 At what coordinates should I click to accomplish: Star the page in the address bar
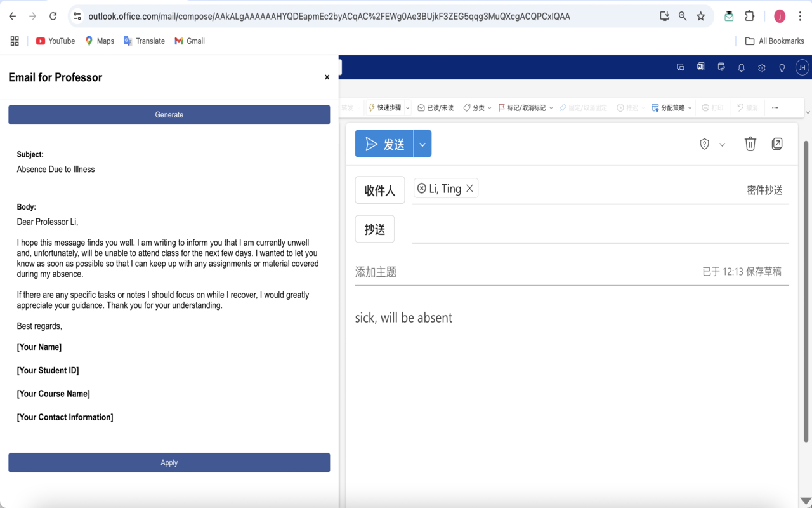tap(701, 16)
